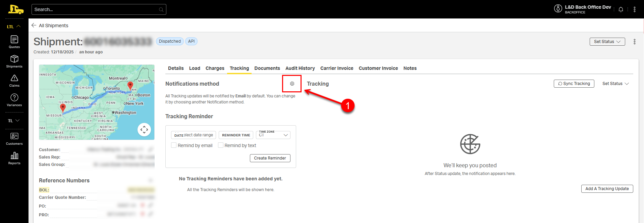Click the Reference Numbers heading
Viewport: 644px width, 223px height.
(x=64, y=180)
